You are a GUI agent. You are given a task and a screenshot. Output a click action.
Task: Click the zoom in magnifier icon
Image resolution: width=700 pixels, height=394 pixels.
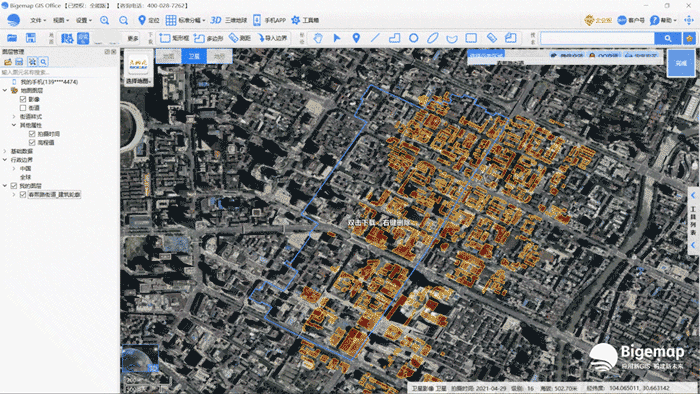104,21
